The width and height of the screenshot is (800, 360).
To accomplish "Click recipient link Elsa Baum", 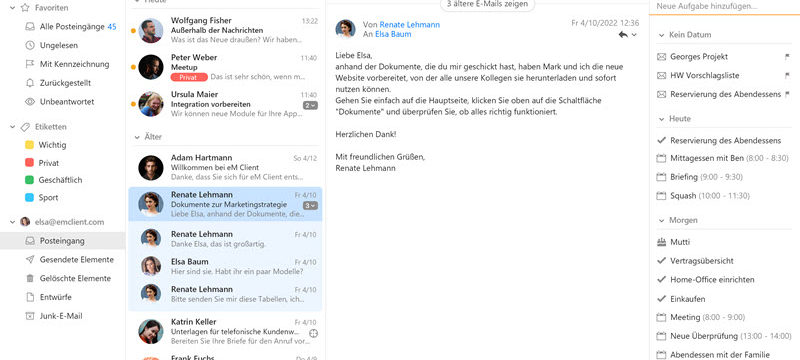I will tap(393, 34).
